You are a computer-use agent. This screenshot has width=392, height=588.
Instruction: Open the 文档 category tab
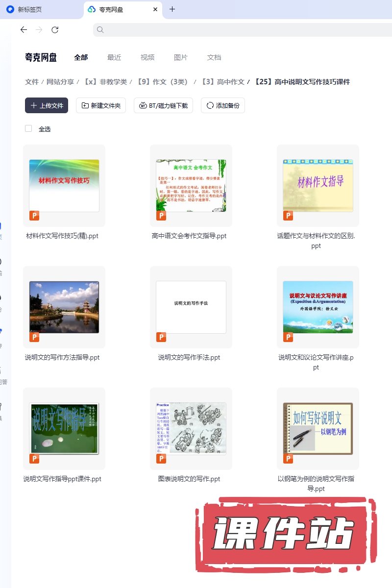[214, 57]
